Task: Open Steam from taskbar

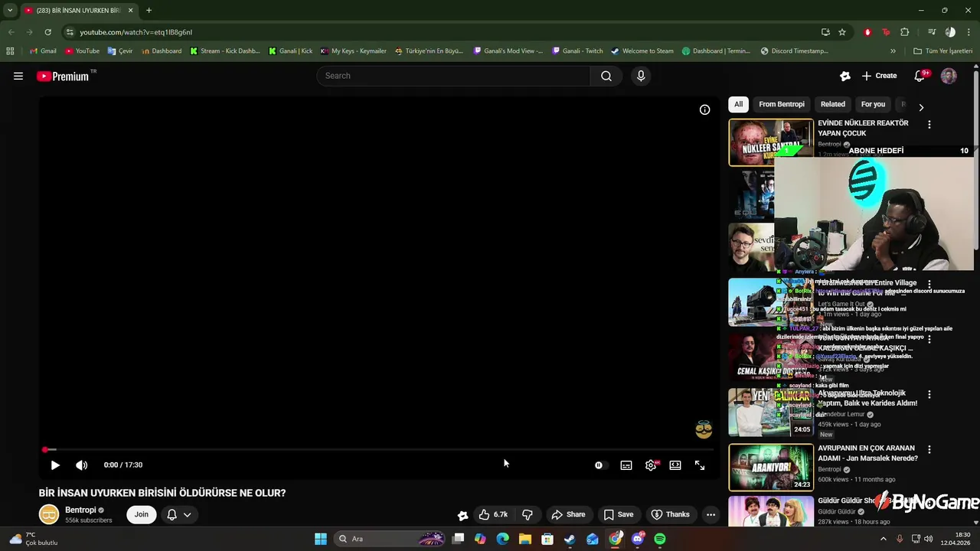Action: click(x=570, y=539)
